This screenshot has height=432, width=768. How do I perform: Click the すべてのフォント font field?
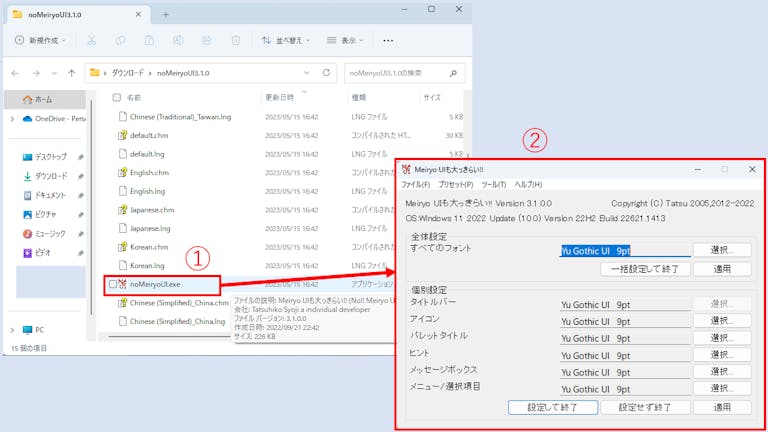(x=625, y=251)
